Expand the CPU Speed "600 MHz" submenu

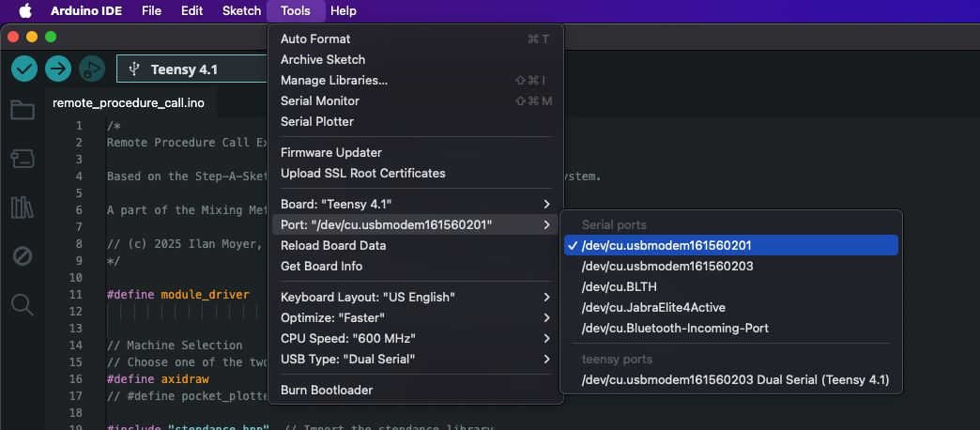[x=415, y=338]
